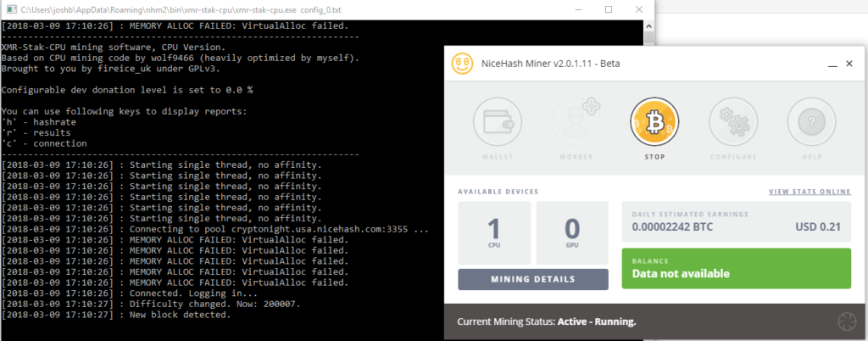Image resolution: width=868 pixels, height=341 pixels.
Task: Close the NiceHash Miner window
Action: point(849,64)
